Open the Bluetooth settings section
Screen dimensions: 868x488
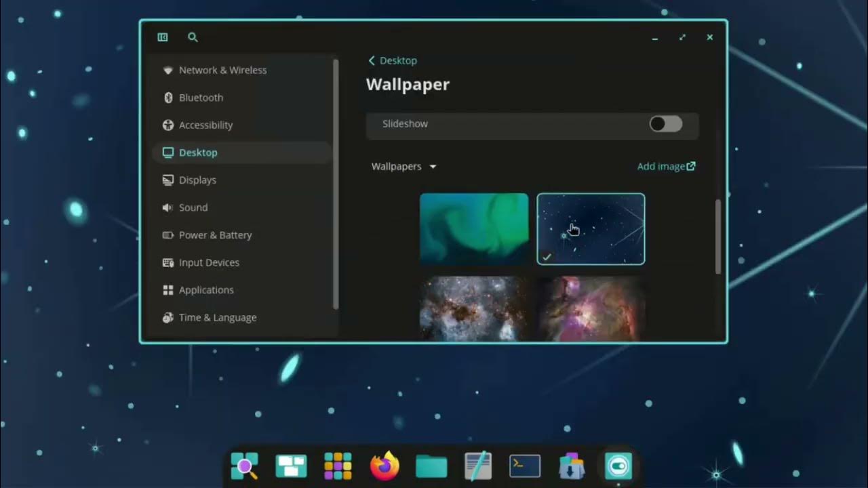click(x=201, y=98)
